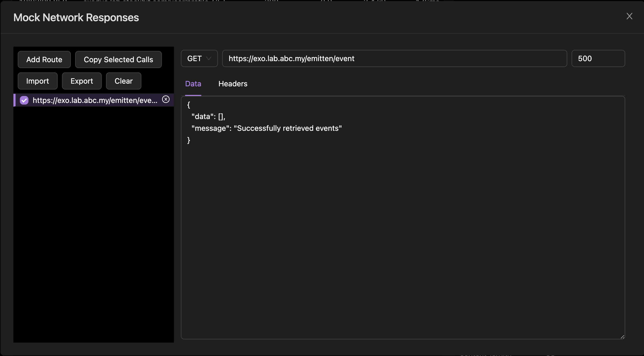Expand the request method selector
644x356 pixels.
(x=199, y=58)
